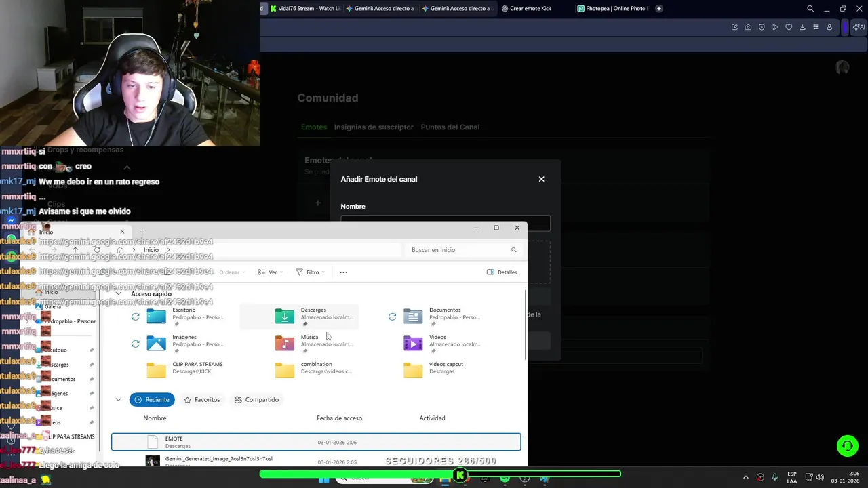
Task: Click the File Explorer vertical scrollbar
Action: point(526,325)
